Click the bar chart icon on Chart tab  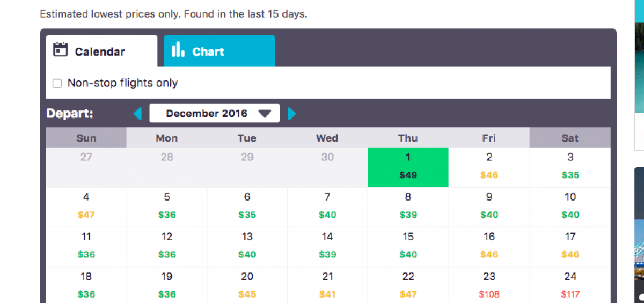coord(178,50)
